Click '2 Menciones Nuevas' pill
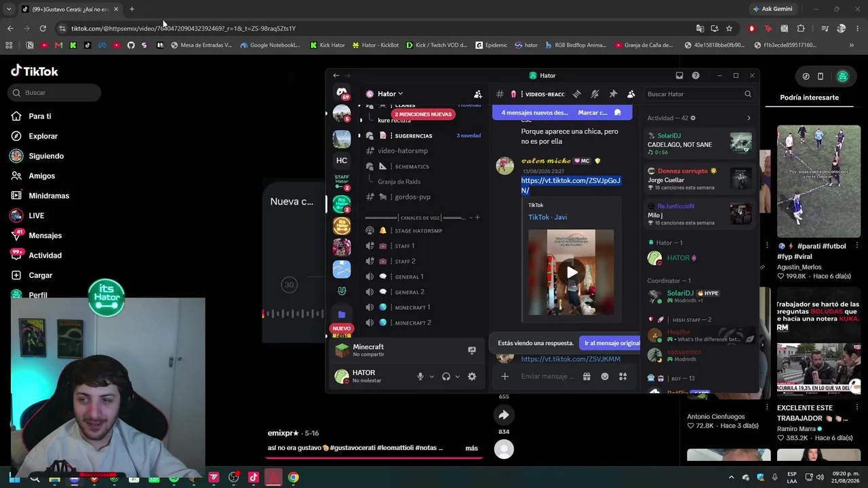 (422, 114)
